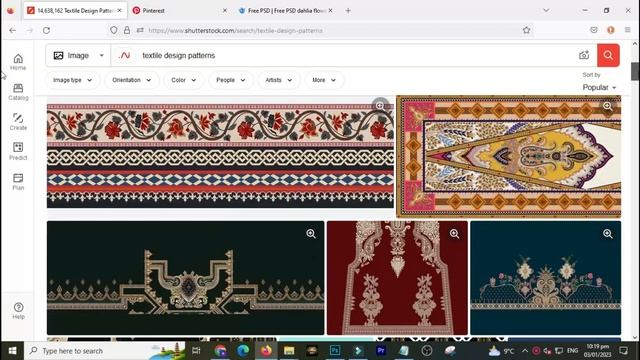
Task: Expand the Color filter
Action: (183, 80)
